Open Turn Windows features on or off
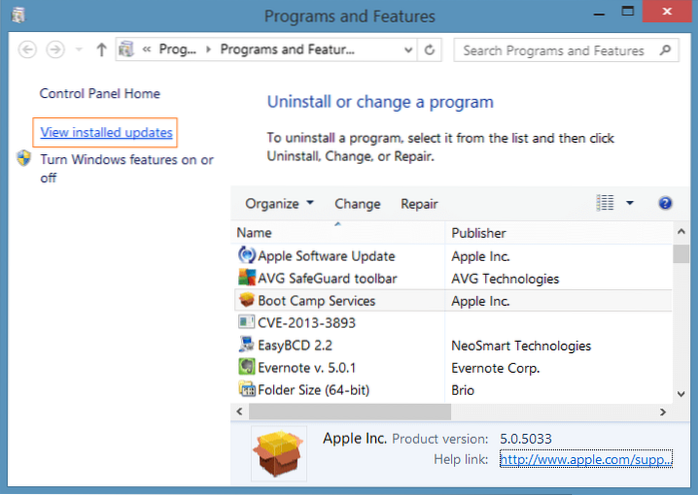Image resolution: width=698 pixels, height=495 pixels. tap(127, 168)
